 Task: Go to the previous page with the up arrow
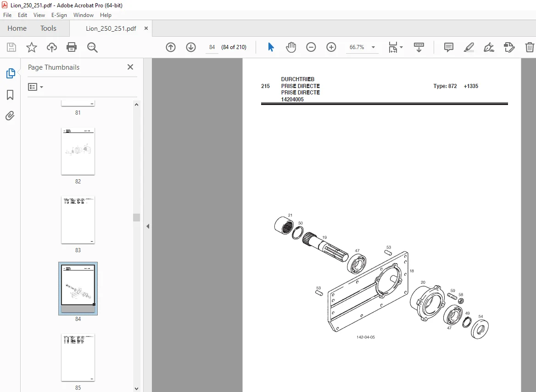[171, 47]
